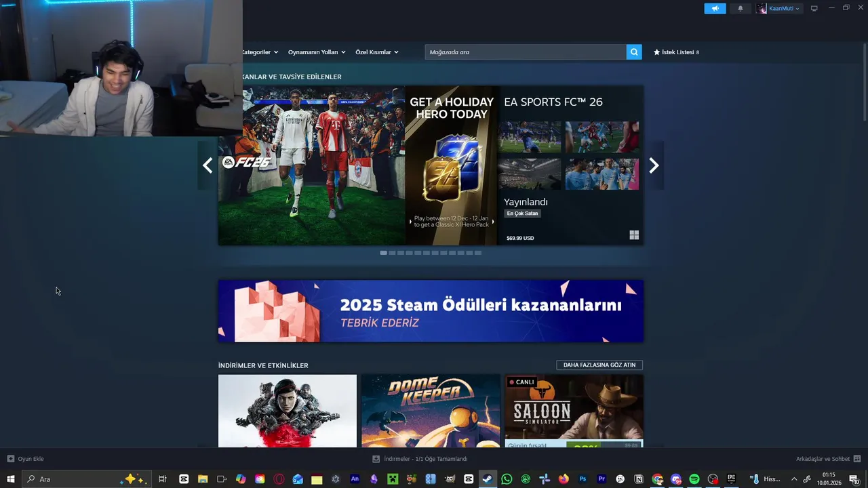Click Daha Fazlasına Göz Atın button
This screenshot has height=488, width=868.
(599, 365)
